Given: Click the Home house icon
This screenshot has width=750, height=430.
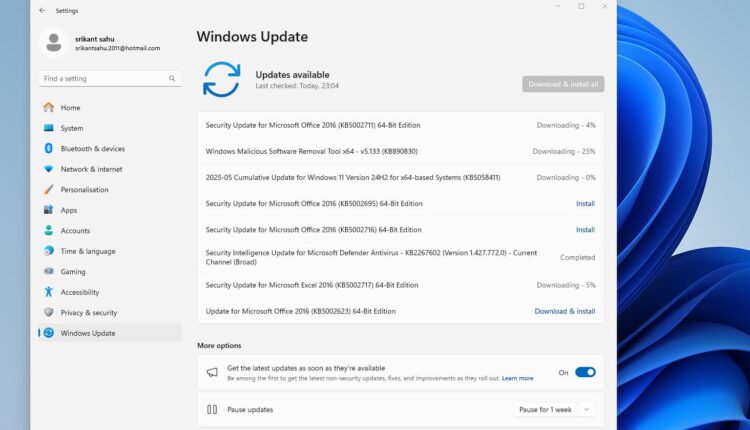Looking at the screenshot, I should [48, 107].
